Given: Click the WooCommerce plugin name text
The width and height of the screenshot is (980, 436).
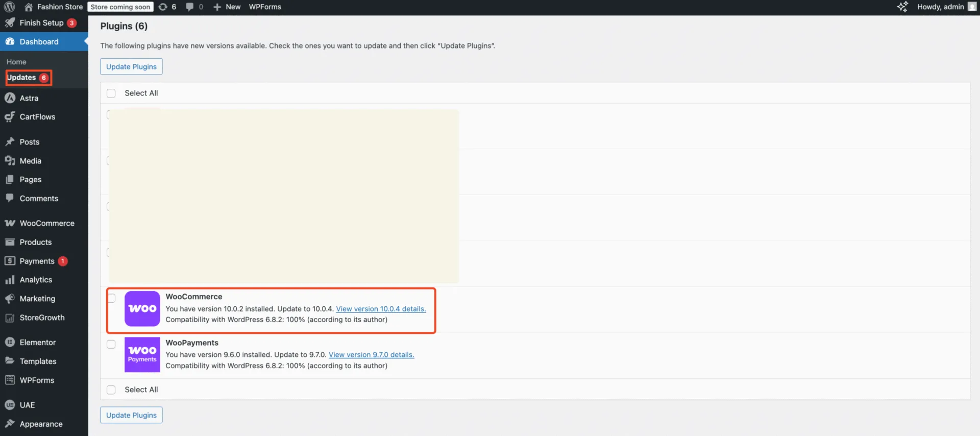Looking at the screenshot, I should coord(194,297).
